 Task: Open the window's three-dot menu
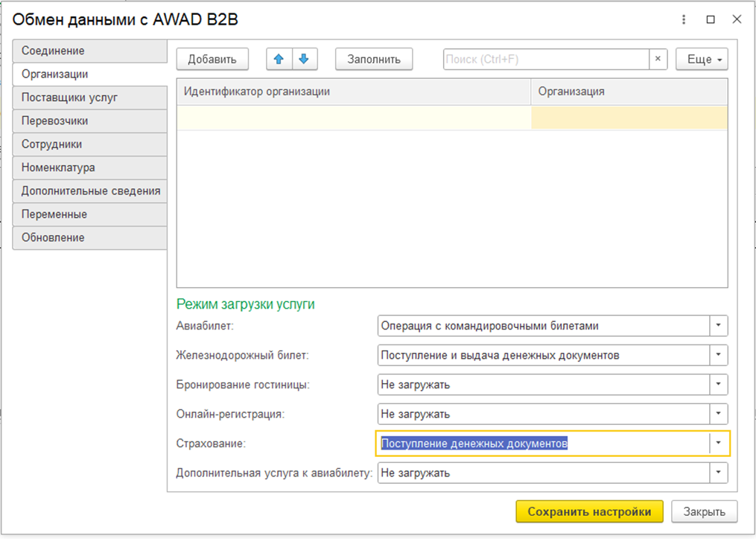click(684, 19)
